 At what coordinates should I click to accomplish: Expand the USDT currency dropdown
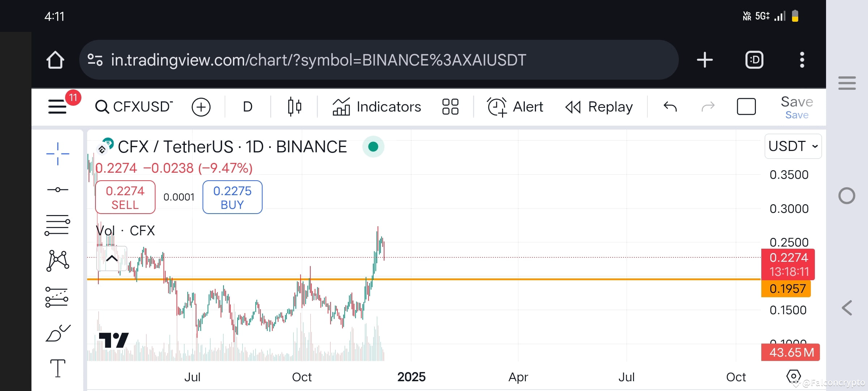click(x=793, y=146)
